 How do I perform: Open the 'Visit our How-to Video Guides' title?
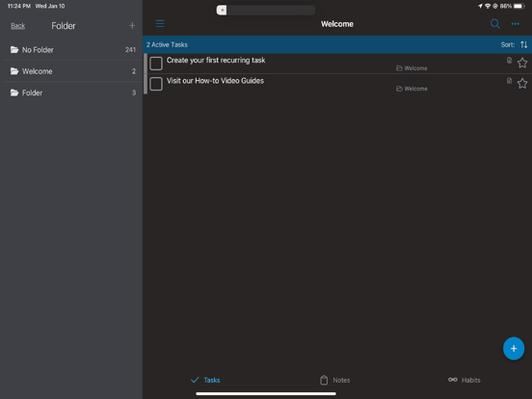click(x=215, y=81)
